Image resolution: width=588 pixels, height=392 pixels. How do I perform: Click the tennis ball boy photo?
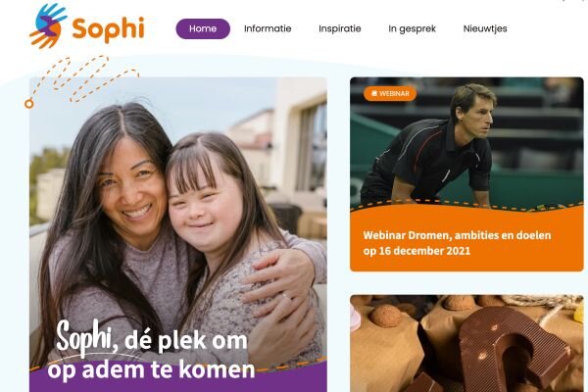(x=466, y=142)
